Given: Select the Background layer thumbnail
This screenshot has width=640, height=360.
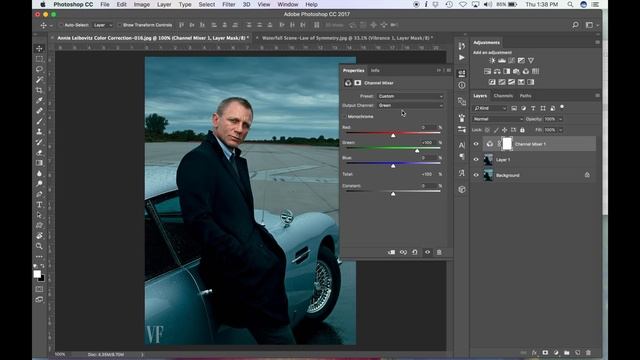Looking at the screenshot, I should point(488,175).
